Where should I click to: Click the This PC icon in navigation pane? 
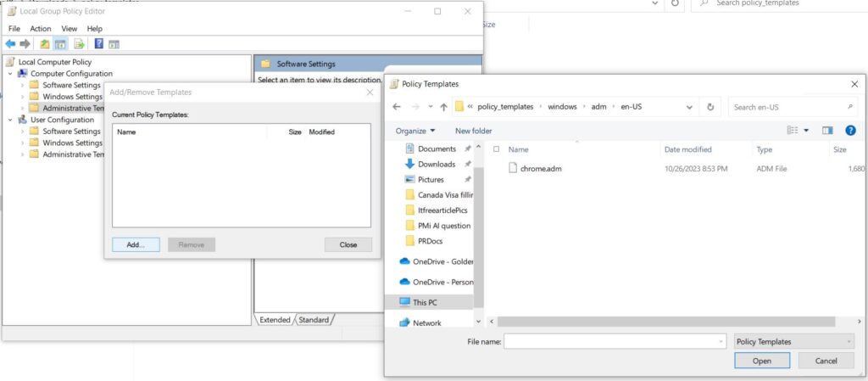pyautogui.click(x=404, y=302)
